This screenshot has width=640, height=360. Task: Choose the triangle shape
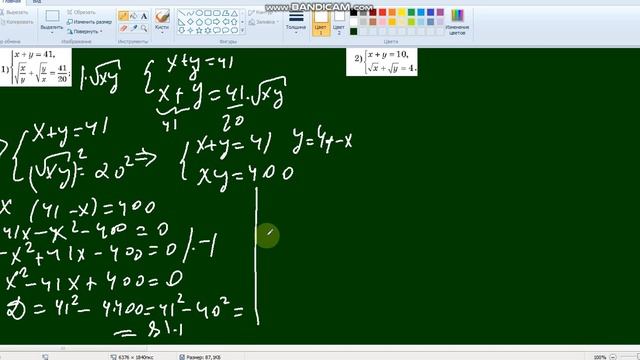pos(234,13)
